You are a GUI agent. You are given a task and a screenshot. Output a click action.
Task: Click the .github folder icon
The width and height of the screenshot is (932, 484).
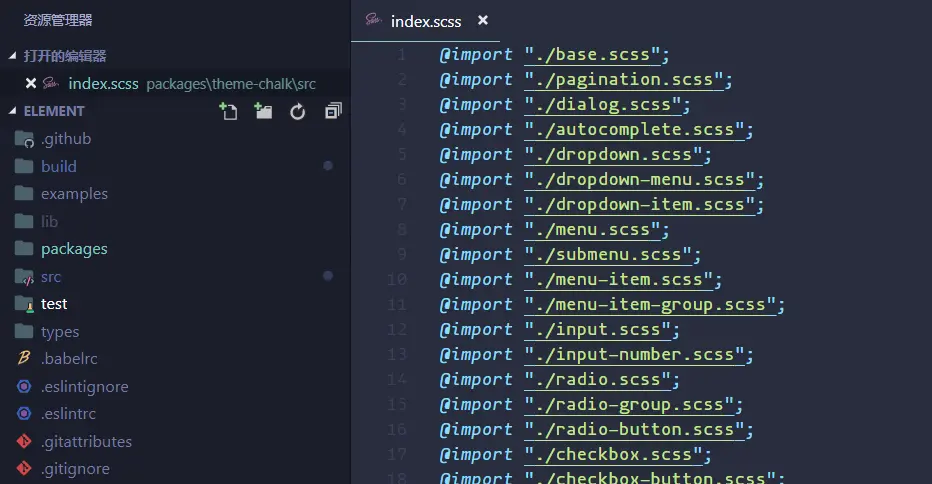pyautogui.click(x=24, y=139)
